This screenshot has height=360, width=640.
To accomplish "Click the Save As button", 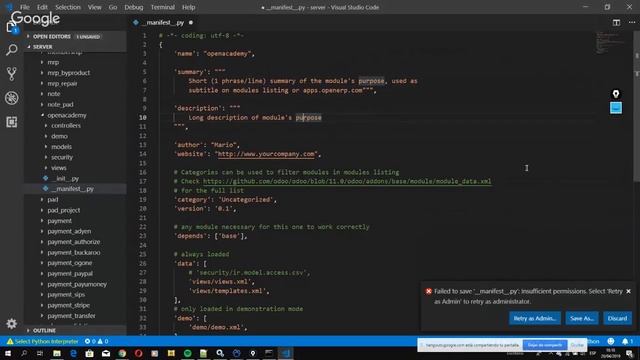I will [x=582, y=318].
